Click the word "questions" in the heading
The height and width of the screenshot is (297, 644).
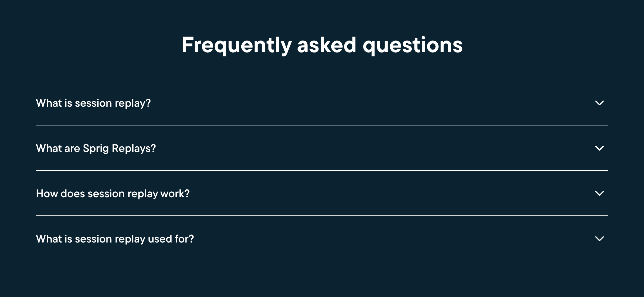coord(412,45)
